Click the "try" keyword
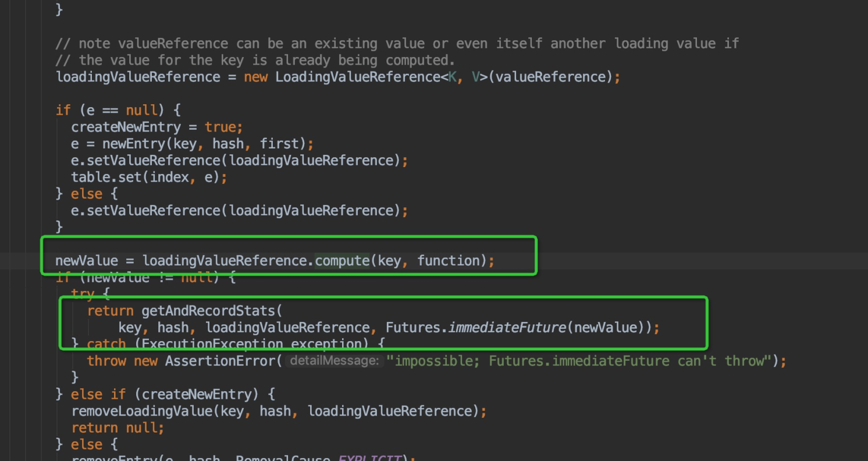This screenshot has width=868, height=461. 83,294
